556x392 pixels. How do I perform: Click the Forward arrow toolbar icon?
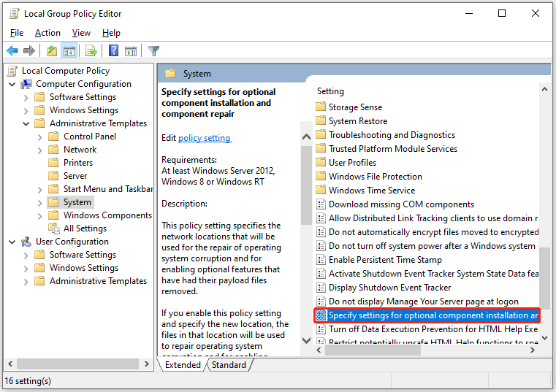29,50
